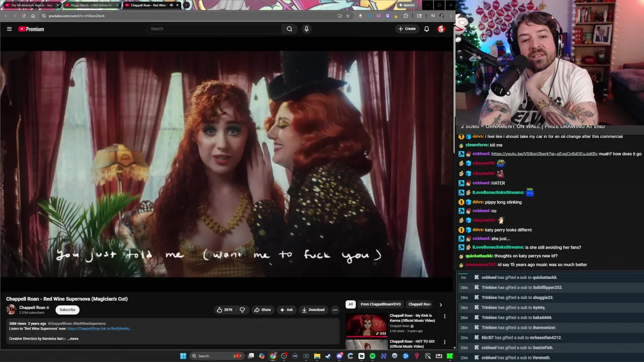Open Steam from the taskbar
Image resolution: width=644 pixels, height=362 pixels.
(328, 356)
